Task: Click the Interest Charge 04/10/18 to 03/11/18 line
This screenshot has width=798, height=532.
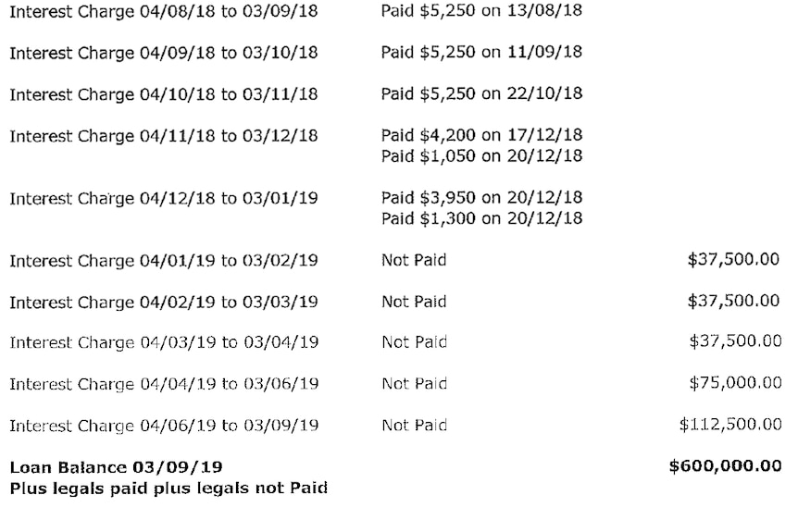Action: (163, 94)
